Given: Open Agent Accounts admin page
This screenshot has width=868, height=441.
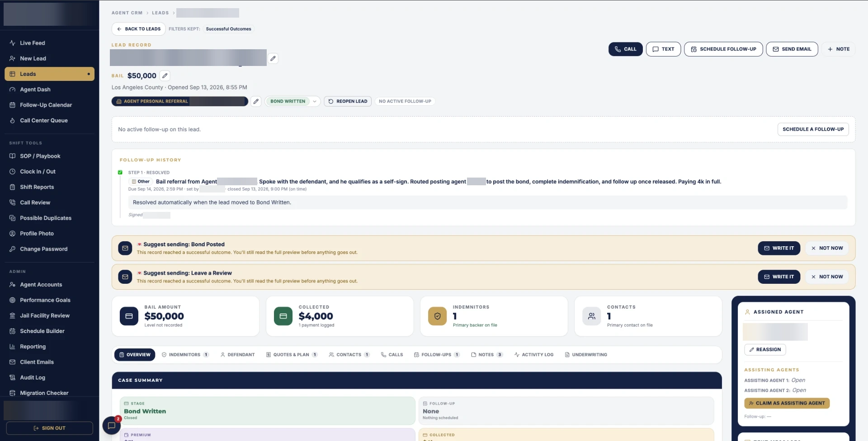Looking at the screenshot, I should pos(49,285).
